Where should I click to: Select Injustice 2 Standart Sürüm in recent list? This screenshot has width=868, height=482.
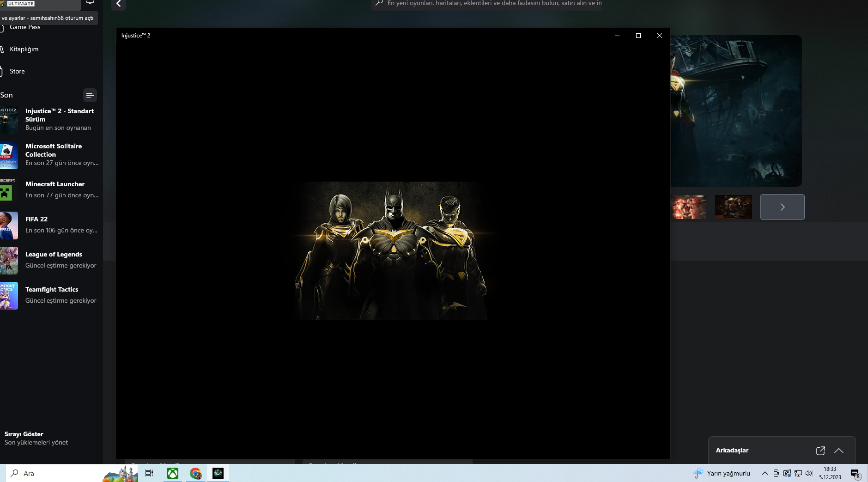point(49,119)
